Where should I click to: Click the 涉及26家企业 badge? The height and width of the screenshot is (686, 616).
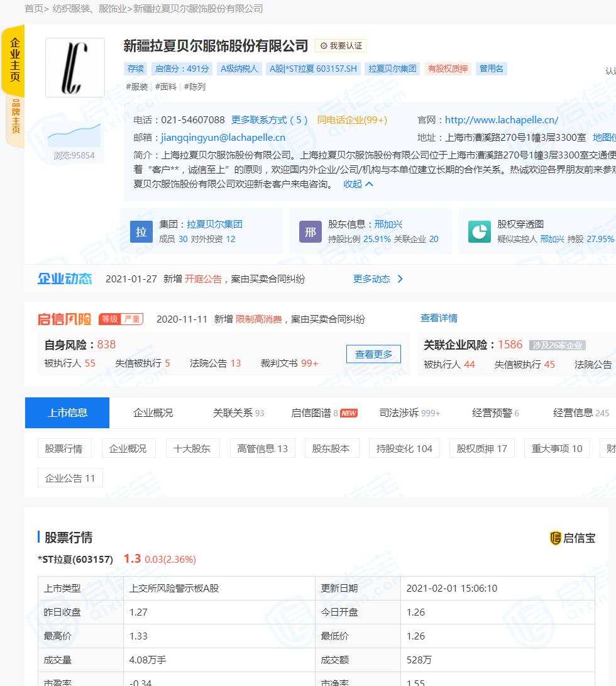click(558, 345)
